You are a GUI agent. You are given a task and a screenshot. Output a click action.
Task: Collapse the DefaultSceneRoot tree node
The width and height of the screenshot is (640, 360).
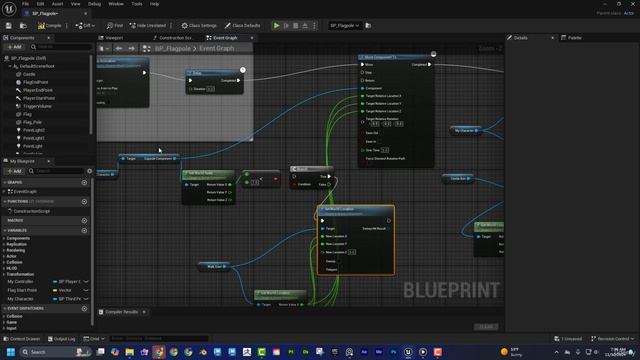pyautogui.click(x=10, y=66)
